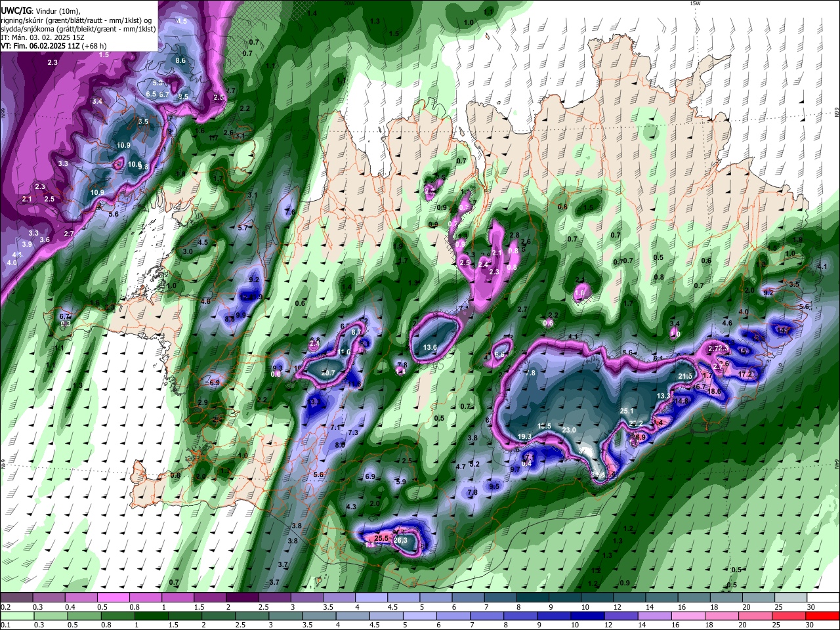The height and width of the screenshot is (630, 840).
Task: Click the '23.0' precipitation value
Action: pos(569,430)
